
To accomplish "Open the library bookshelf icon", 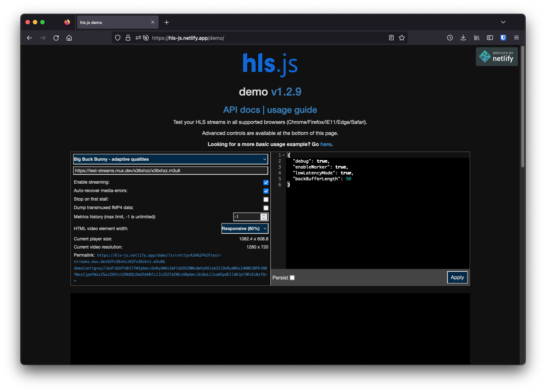I will (477, 38).
